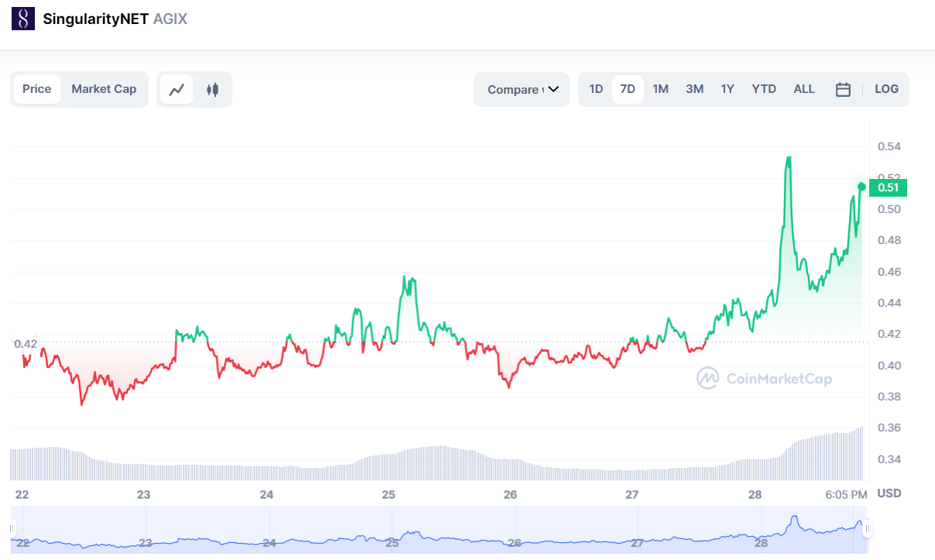Set chart range to 7D

tap(627, 89)
